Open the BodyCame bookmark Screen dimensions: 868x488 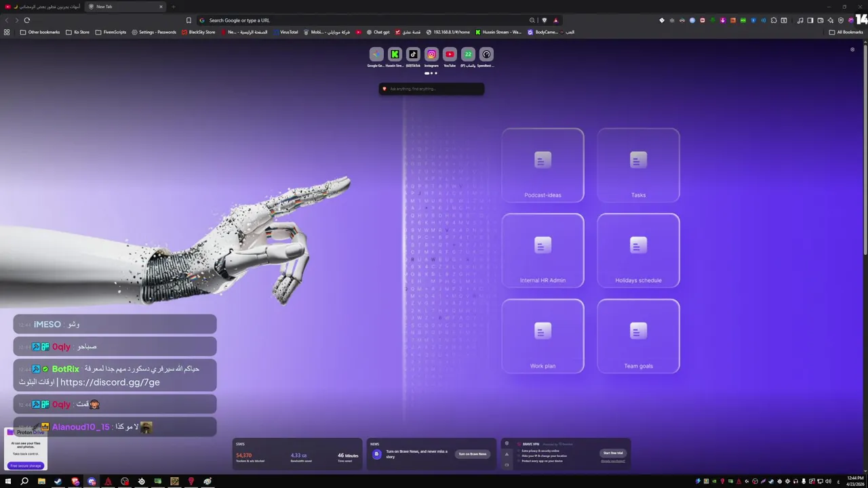(542, 32)
